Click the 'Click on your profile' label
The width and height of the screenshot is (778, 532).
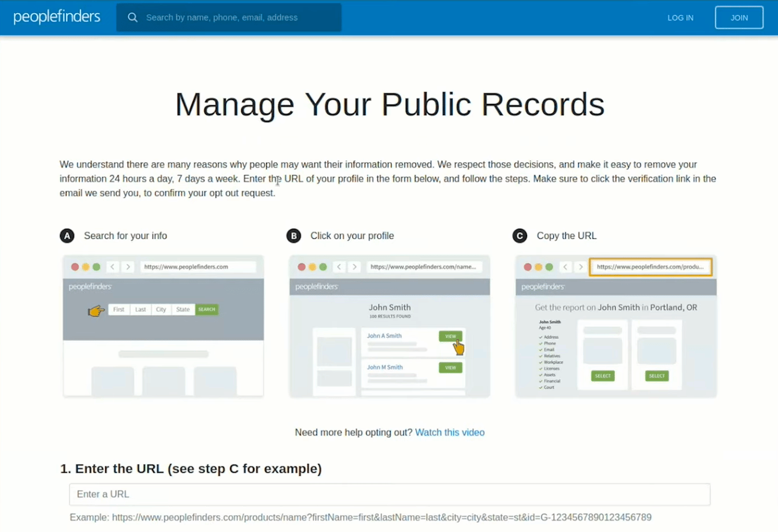(352, 236)
